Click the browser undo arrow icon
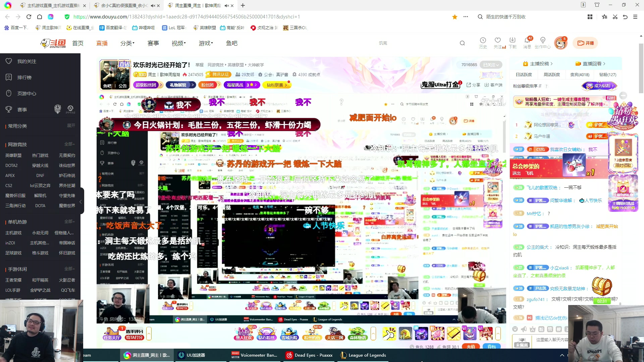 (x=625, y=17)
